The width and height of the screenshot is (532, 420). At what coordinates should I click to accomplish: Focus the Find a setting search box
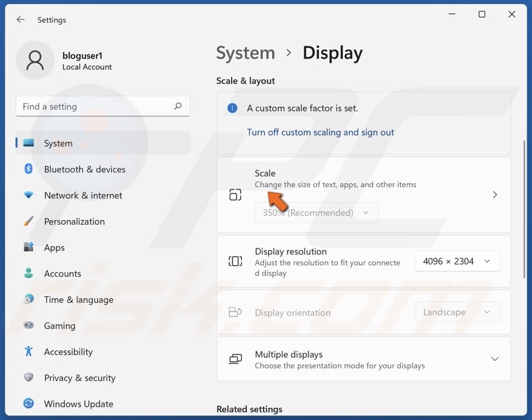(x=102, y=106)
